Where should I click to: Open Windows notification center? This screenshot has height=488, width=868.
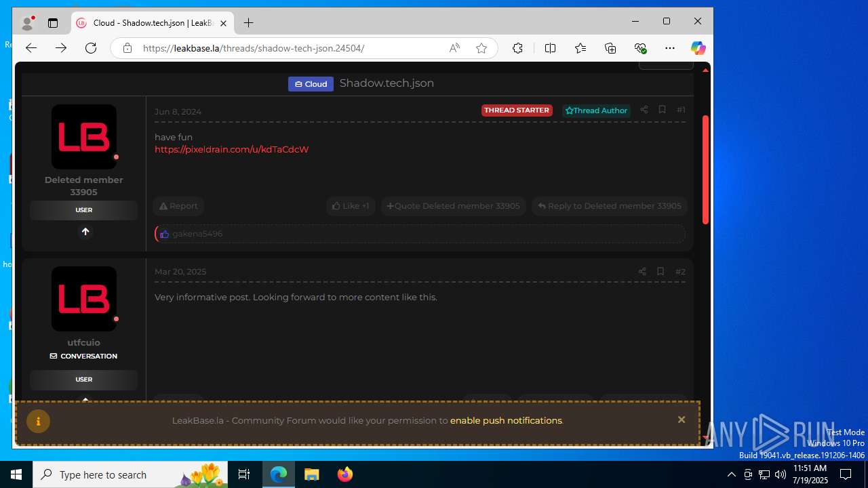(x=846, y=474)
